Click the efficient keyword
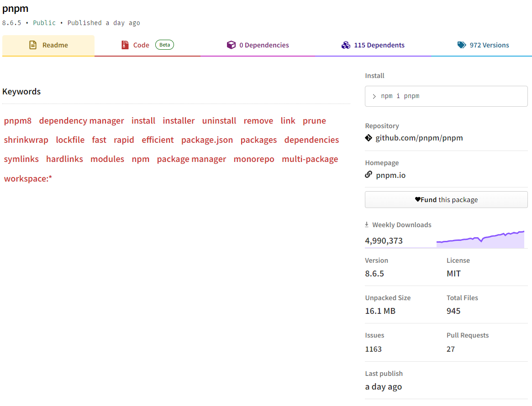Screen dimensions: 532x406 [158, 140]
